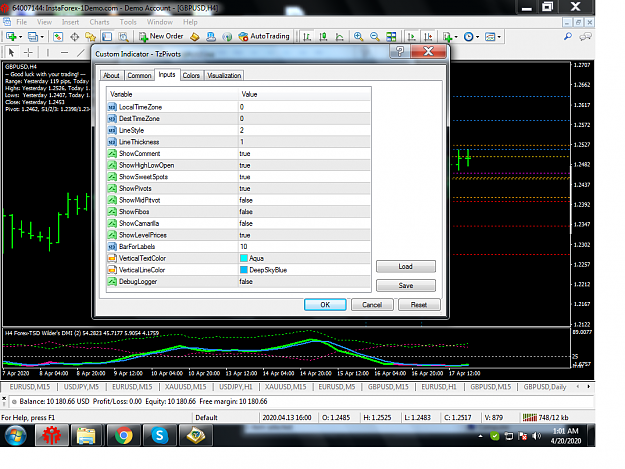The image size is (625, 469).
Task: Open the Insert menu
Action: coord(70,22)
